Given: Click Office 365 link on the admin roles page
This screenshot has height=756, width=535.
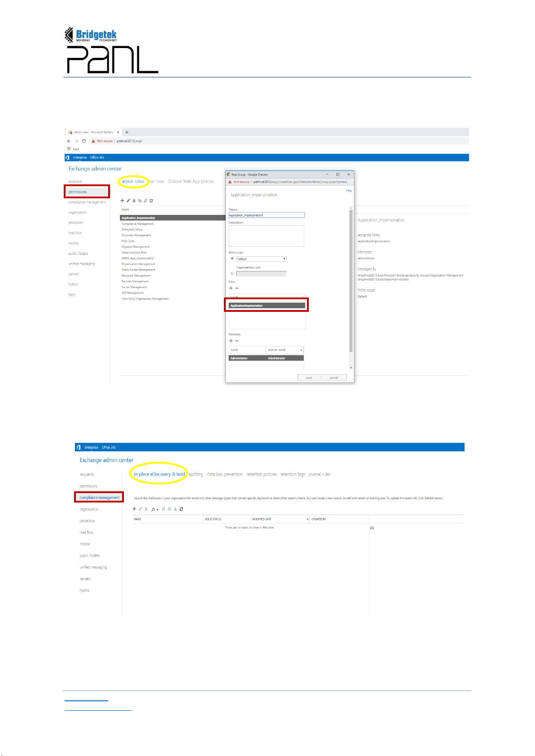Looking at the screenshot, I should click(x=97, y=157).
